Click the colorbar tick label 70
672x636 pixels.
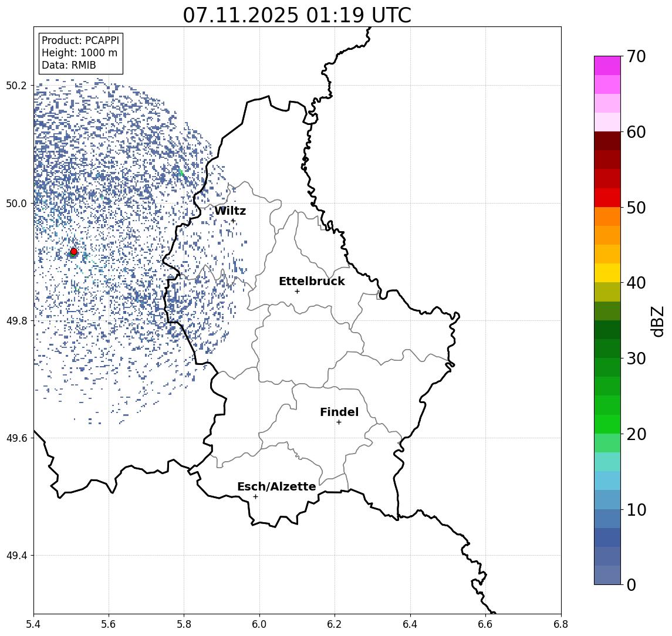pos(636,56)
